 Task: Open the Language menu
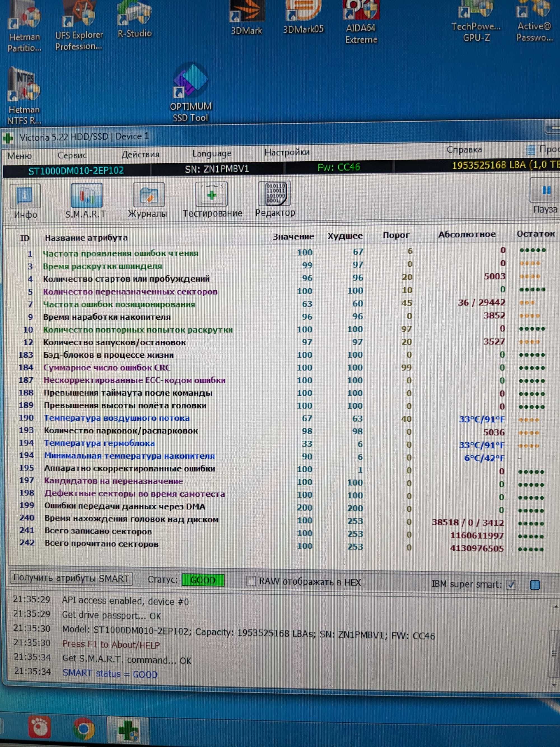pyautogui.click(x=212, y=154)
